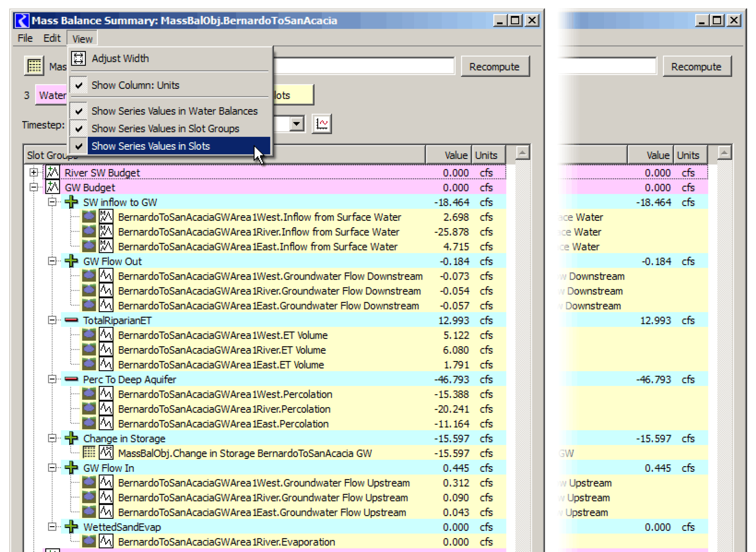Click table icon beside MassBalObj.Change in Storage
The image size is (756, 552).
(x=89, y=453)
